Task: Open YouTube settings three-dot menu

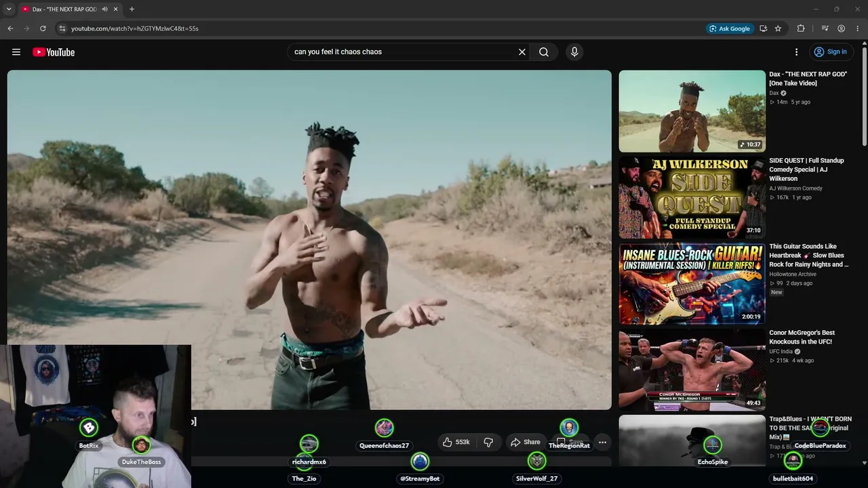Action: [x=797, y=52]
